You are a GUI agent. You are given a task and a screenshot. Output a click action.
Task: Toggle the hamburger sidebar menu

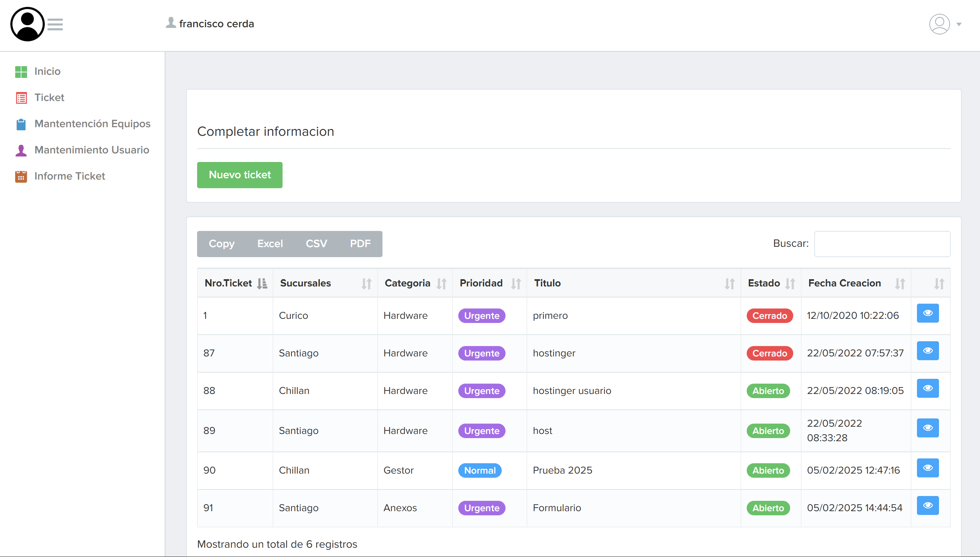tap(55, 24)
